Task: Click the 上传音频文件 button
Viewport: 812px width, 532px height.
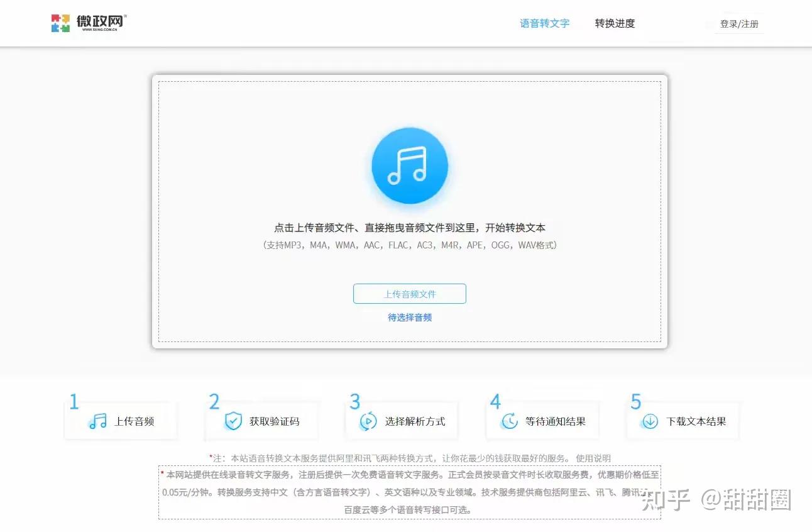Action: coord(410,294)
